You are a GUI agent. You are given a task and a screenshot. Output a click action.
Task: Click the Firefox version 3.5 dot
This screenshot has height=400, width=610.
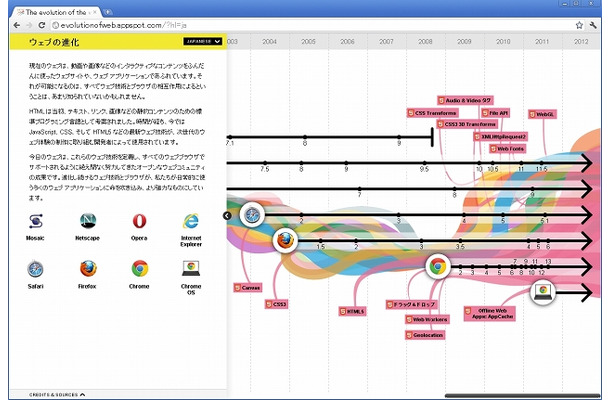click(x=460, y=241)
